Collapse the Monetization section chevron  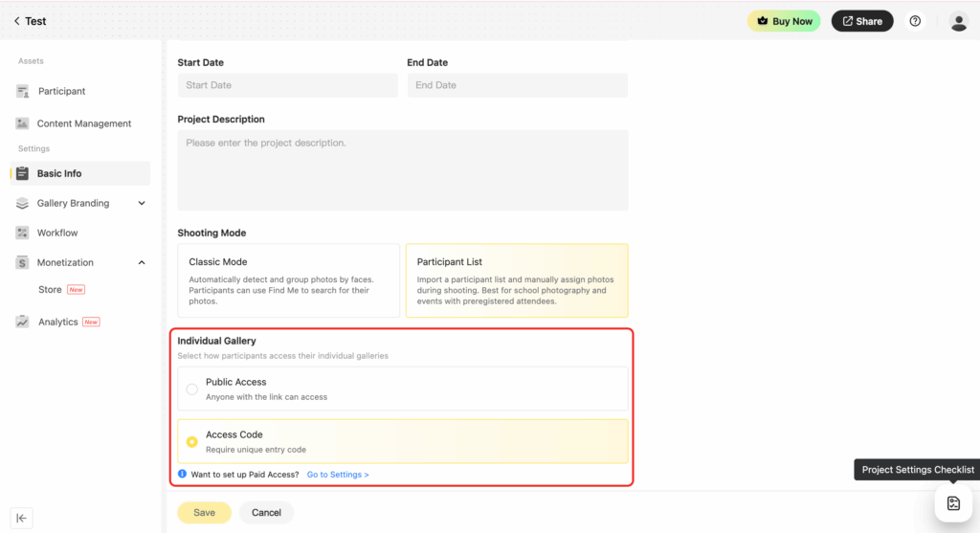[142, 262]
